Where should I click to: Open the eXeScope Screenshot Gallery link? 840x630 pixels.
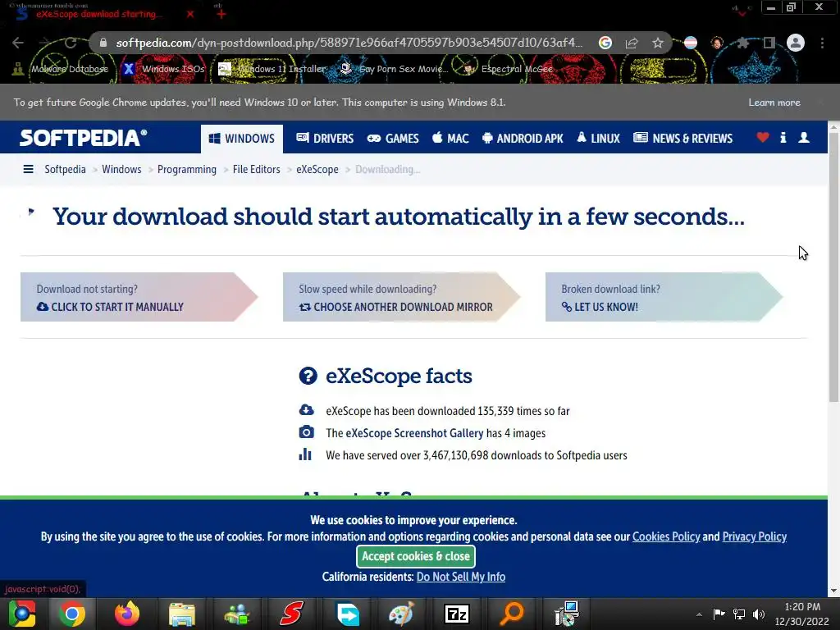pyautogui.click(x=414, y=433)
